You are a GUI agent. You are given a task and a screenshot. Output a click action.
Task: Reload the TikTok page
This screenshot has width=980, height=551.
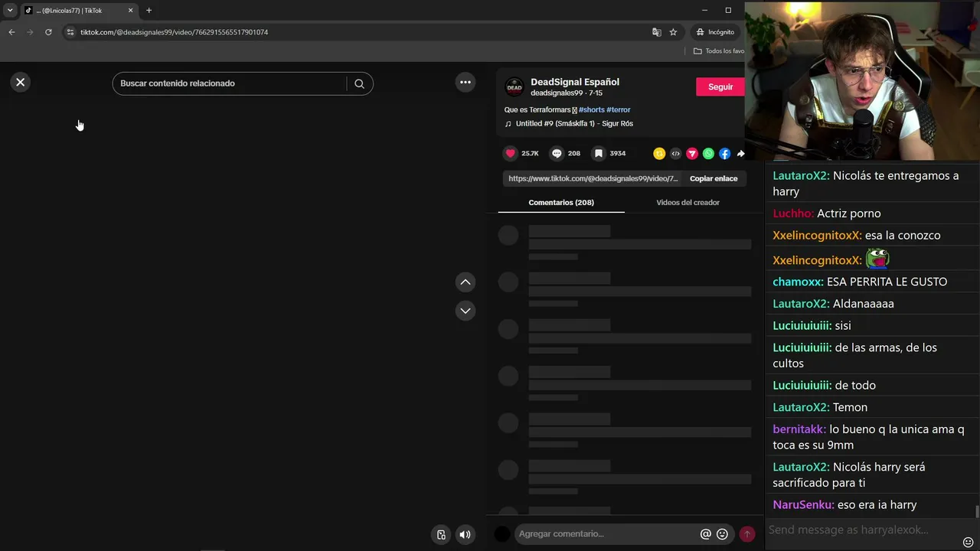coord(48,32)
